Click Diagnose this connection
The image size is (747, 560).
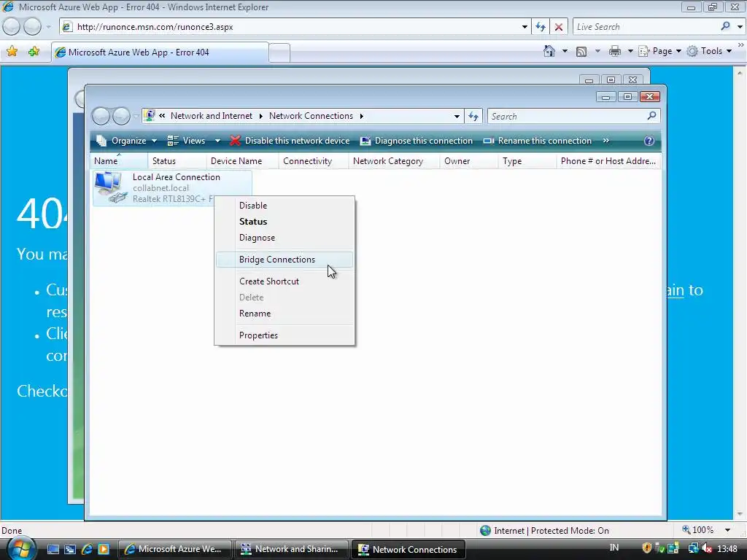point(417,141)
